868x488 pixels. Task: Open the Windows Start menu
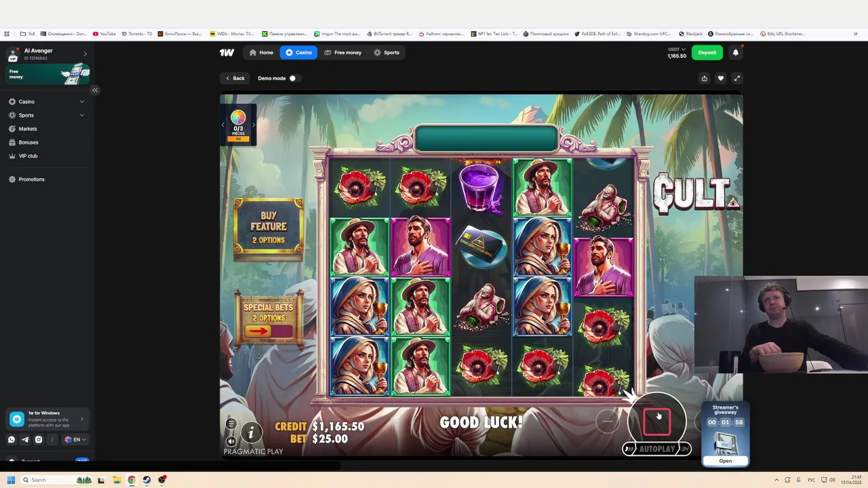[x=10, y=480]
